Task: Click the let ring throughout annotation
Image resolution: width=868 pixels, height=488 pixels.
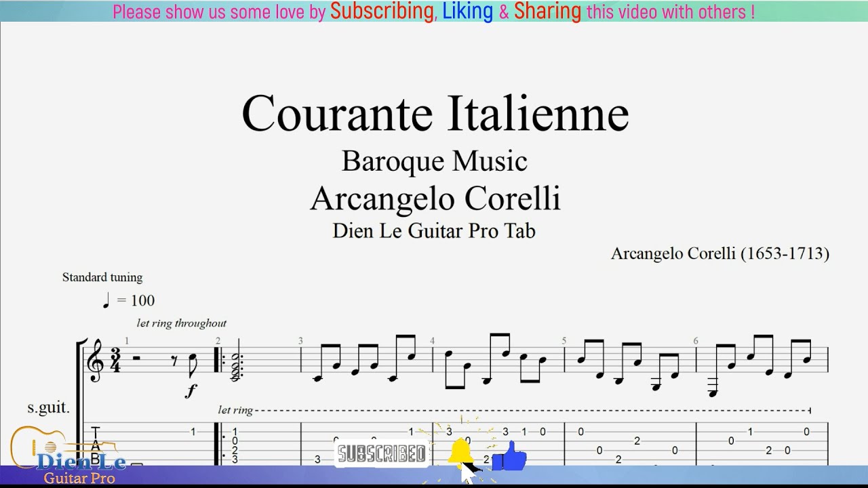Action: 182,323
